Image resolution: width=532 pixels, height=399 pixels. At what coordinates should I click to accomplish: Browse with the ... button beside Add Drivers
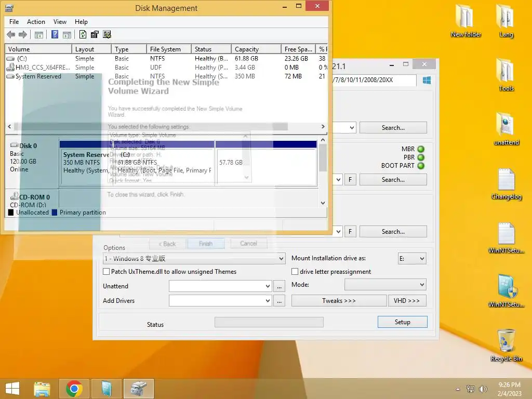pyautogui.click(x=279, y=301)
